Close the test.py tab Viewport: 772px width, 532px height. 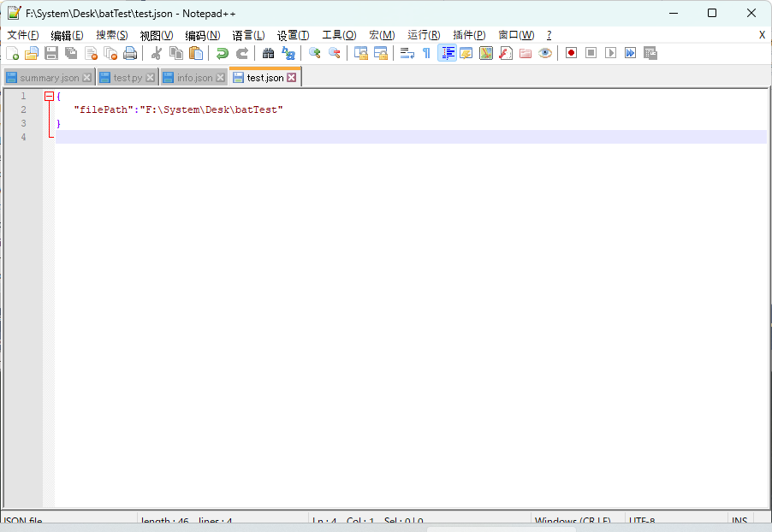(x=150, y=78)
